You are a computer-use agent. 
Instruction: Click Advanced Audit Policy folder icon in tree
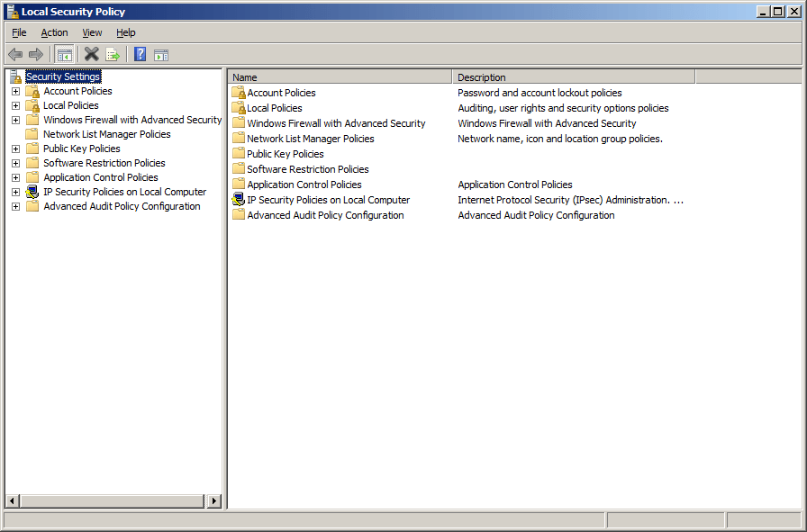[32, 206]
